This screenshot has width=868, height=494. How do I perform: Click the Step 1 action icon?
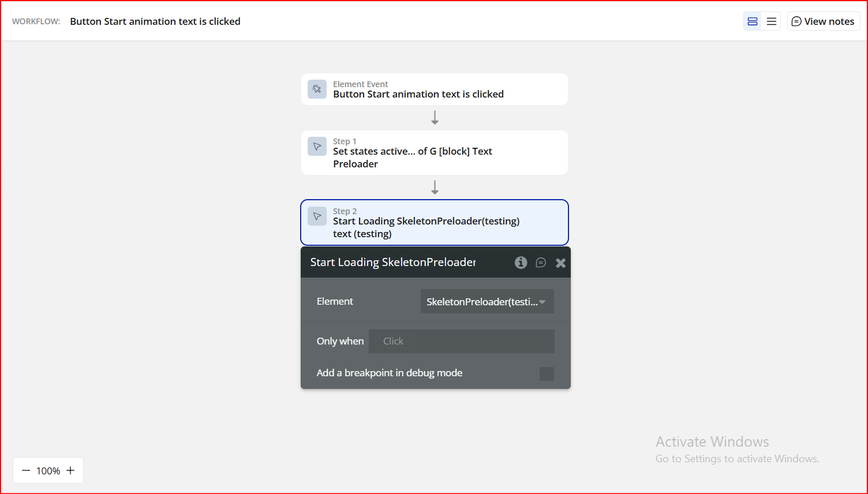pyautogui.click(x=317, y=147)
